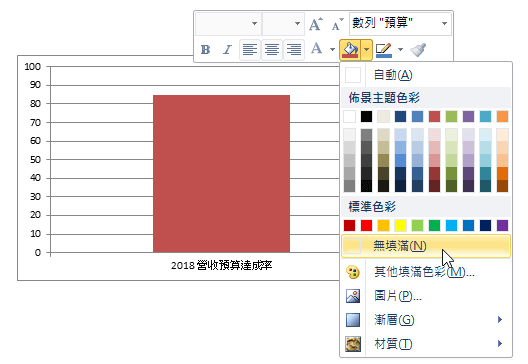Pick red theme color swatch in top row
Image resolution: width=528 pixels, height=364 pixels.
click(x=434, y=117)
